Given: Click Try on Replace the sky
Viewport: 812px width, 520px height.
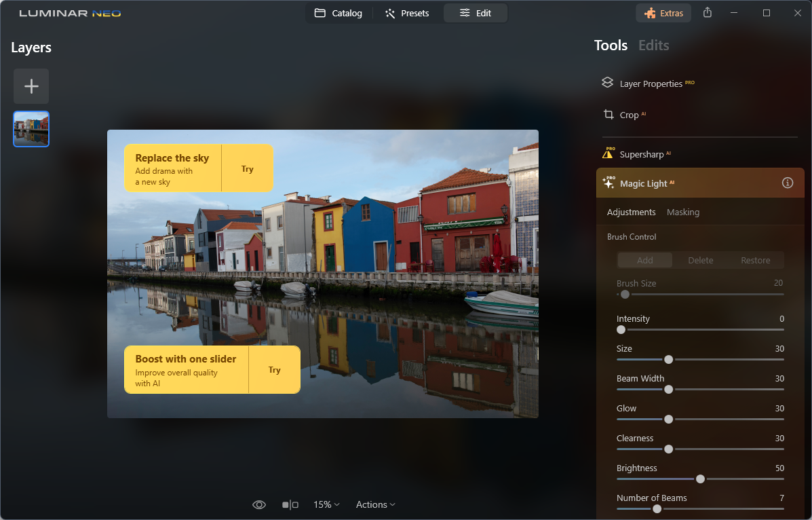Looking at the screenshot, I should pyautogui.click(x=247, y=168).
